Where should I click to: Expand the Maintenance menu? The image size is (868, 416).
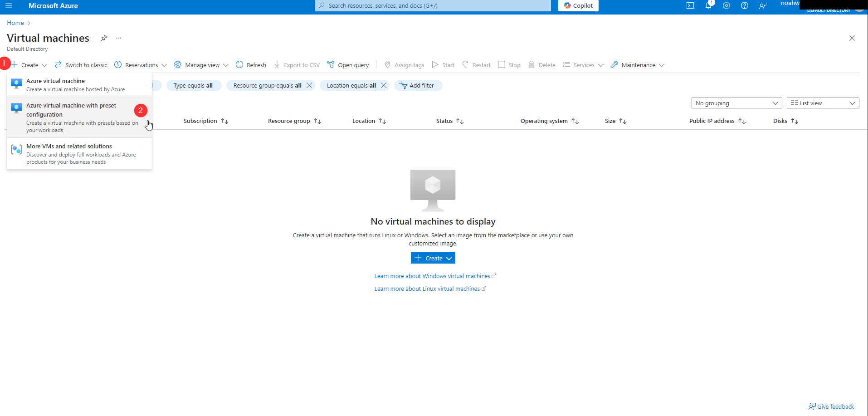pos(638,65)
